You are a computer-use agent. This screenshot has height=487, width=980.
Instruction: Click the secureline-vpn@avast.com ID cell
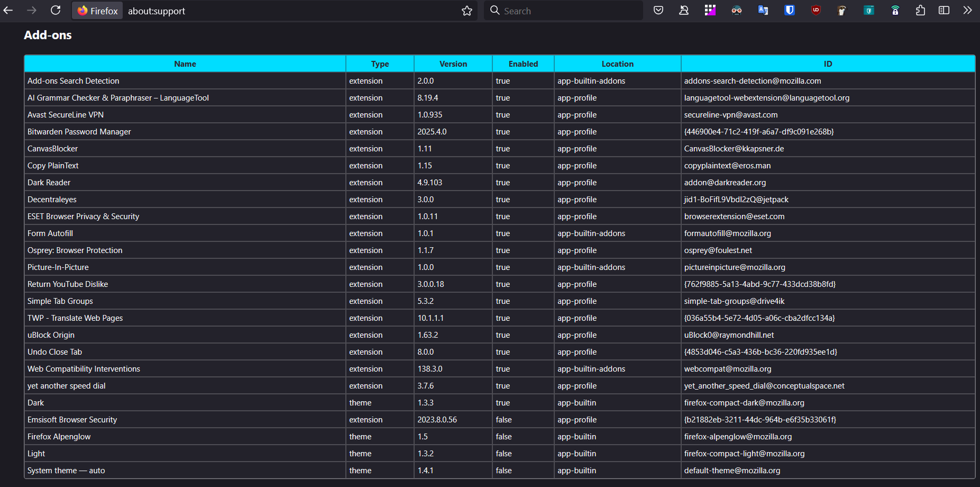(828, 114)
